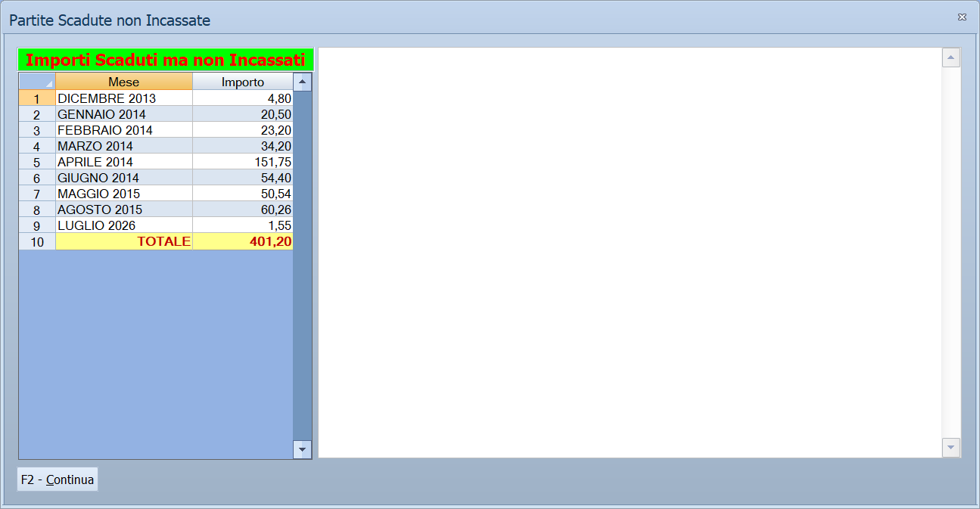Close the Partite Scadute non Incassate window
This screenshot has height=509, width=980.
click(962, 17)
